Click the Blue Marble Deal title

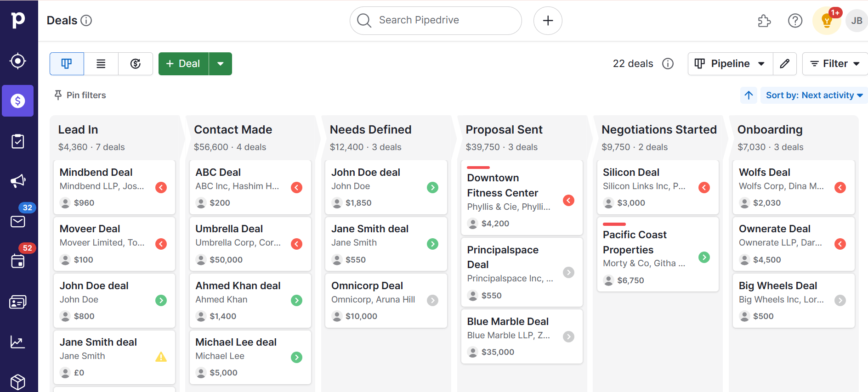pos(508,321)
